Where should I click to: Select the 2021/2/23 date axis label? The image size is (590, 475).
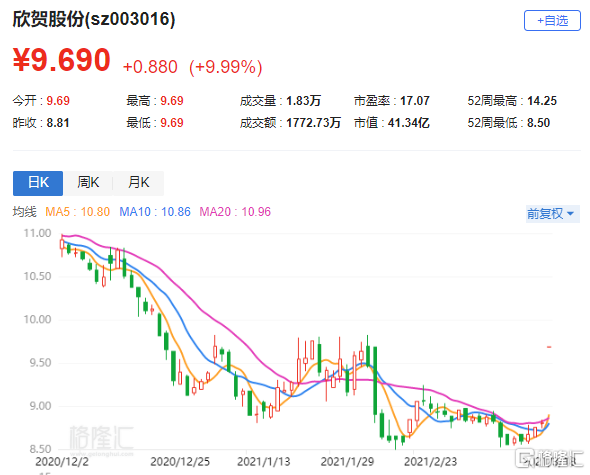pos(430,462)
